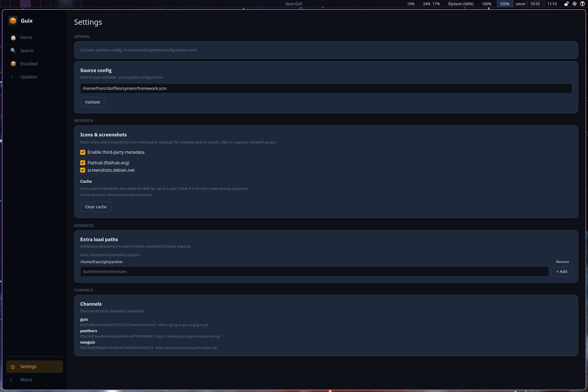Viewport: 588px width, 392px height.
Task: Click the Slack tray icon
Action: (x=575, y=4)
